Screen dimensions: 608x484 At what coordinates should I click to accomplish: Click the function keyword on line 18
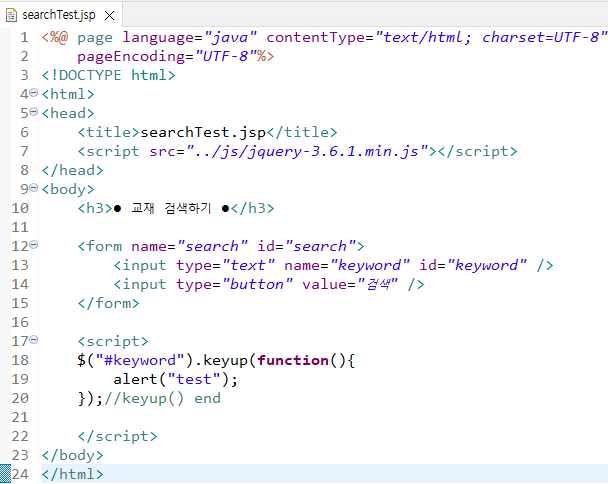coord(293,360)
